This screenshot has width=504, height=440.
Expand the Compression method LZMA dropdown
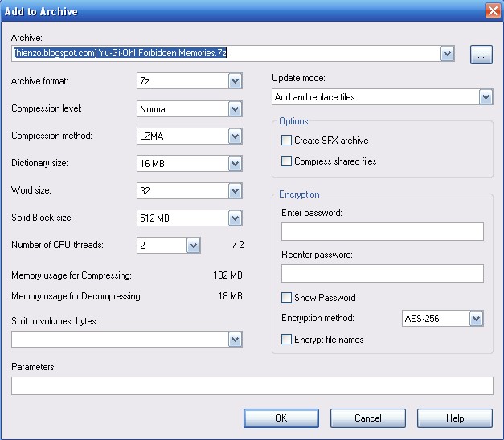[235, 136]
